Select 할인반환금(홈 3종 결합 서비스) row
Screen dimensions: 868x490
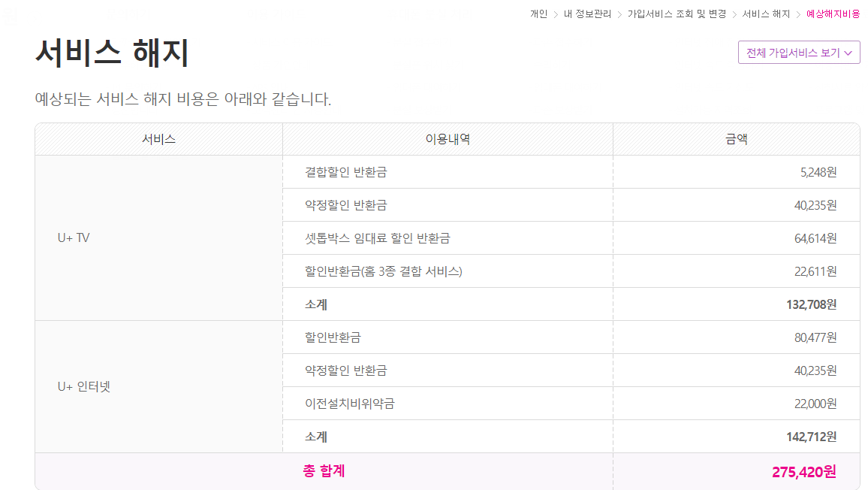point(383,271)
